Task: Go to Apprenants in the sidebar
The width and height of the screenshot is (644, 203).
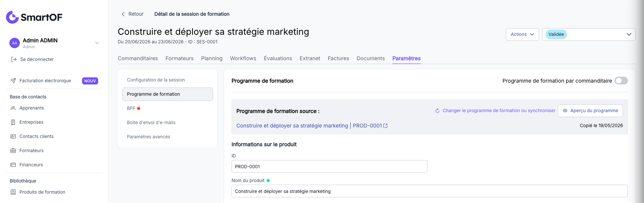Action: coord(31,108)
